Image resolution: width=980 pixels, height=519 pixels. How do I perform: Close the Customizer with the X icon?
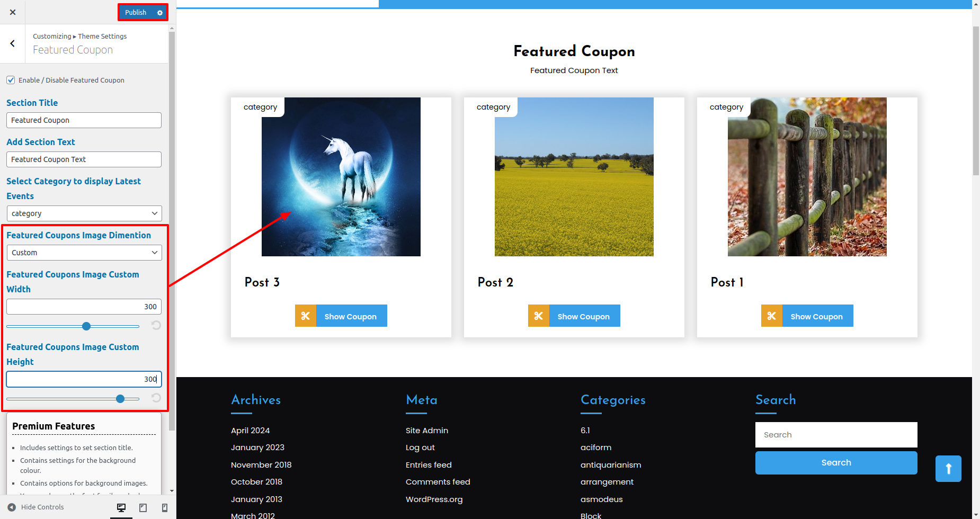point(13,12)
